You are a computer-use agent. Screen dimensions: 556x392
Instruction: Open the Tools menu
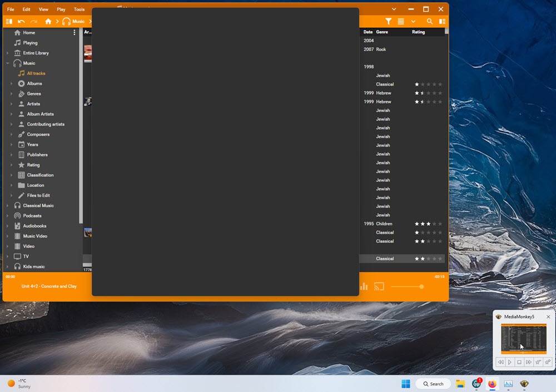79,9
